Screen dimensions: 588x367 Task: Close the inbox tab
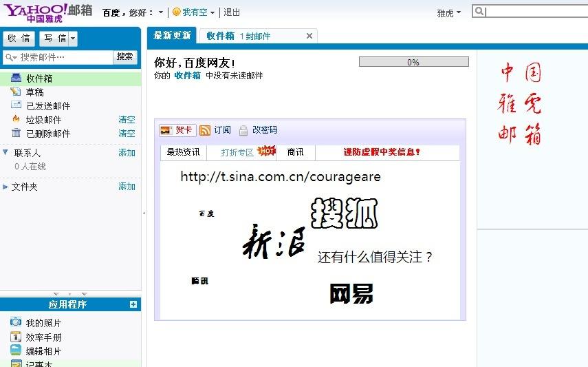click(309, 36)
